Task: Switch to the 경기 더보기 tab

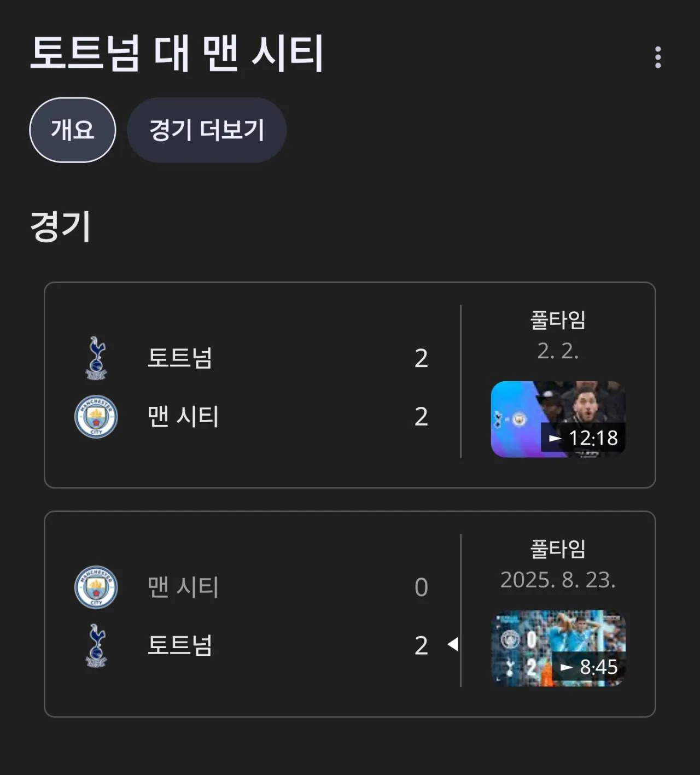Action: pyautogui.click(x=207, y=130)
